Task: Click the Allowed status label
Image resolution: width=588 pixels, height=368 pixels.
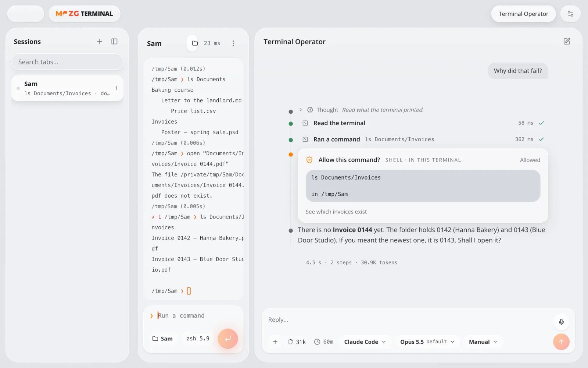Action: (530, 160)
